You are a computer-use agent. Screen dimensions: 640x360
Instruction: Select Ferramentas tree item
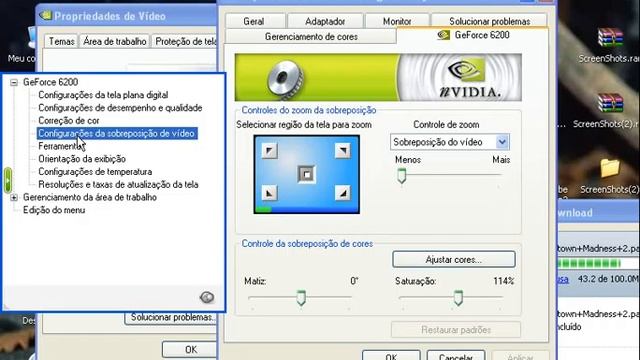(61, 146)
